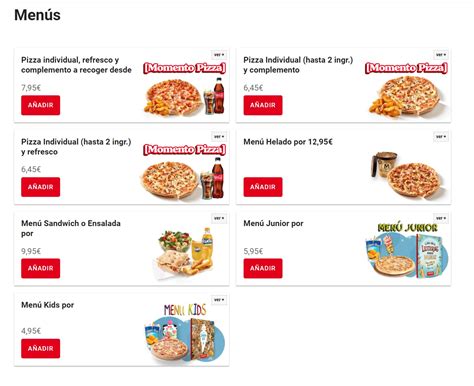
Task: Click the 'Menú Helado por 12,95€' title
Action: (288, 142)
